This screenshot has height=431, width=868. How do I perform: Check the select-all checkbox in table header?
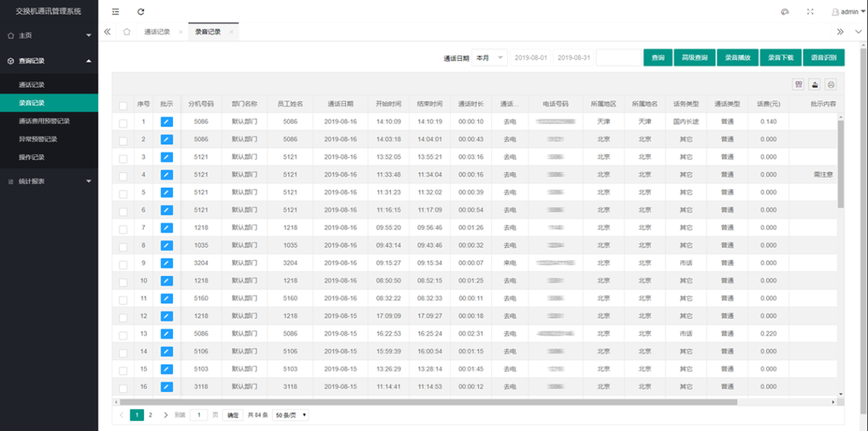click(123, 105)
